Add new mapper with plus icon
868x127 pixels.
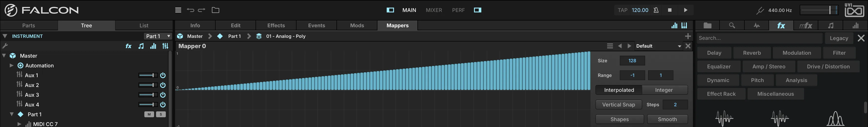(x=688, y=36)
